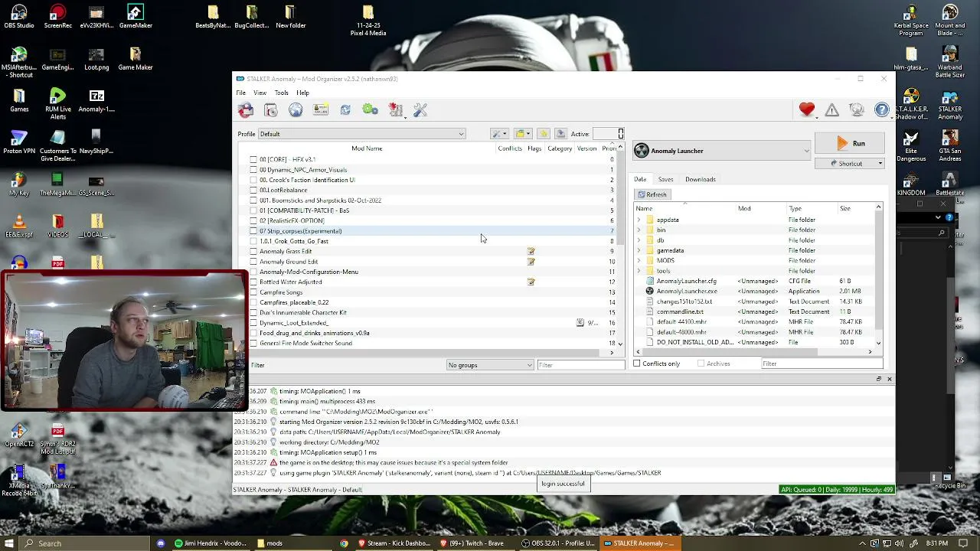Enable Anomaly-Mod-Configuration-Menu checkbox
Image resolution: width=980 pixels, height=551 pixels.
253,272
